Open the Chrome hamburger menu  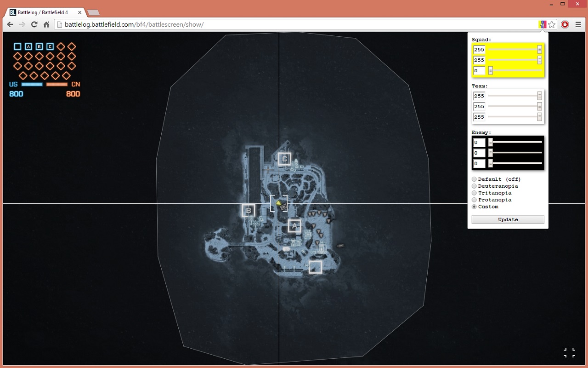[578, 24]
